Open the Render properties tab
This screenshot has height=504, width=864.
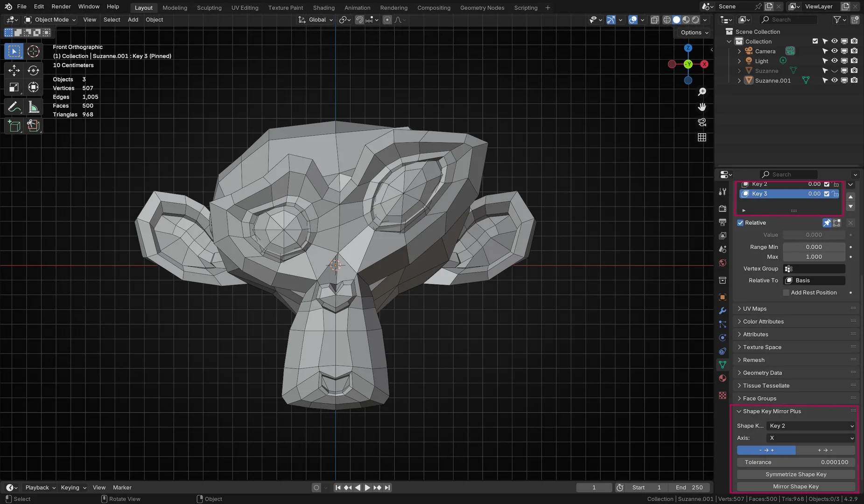click(x=723, y=209)
